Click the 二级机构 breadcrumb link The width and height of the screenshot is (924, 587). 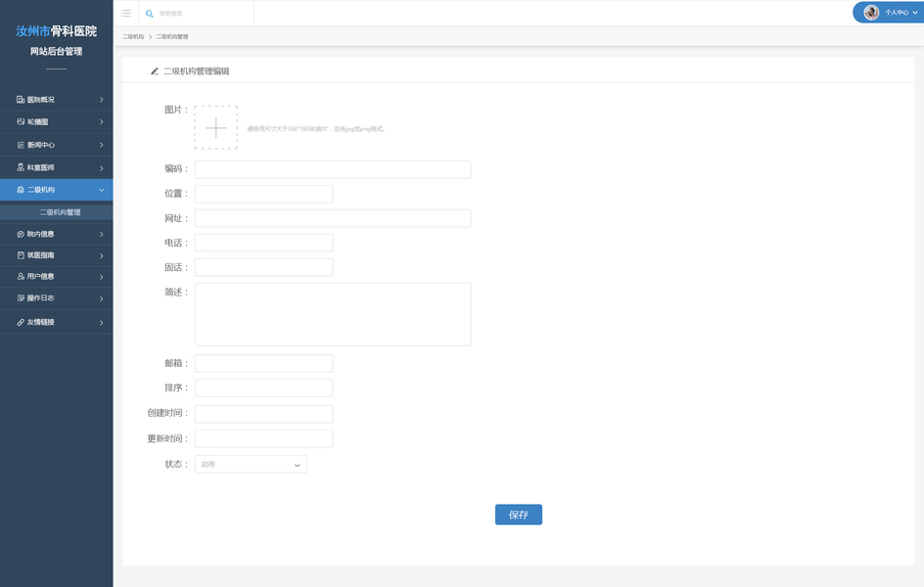click(133, 36)
